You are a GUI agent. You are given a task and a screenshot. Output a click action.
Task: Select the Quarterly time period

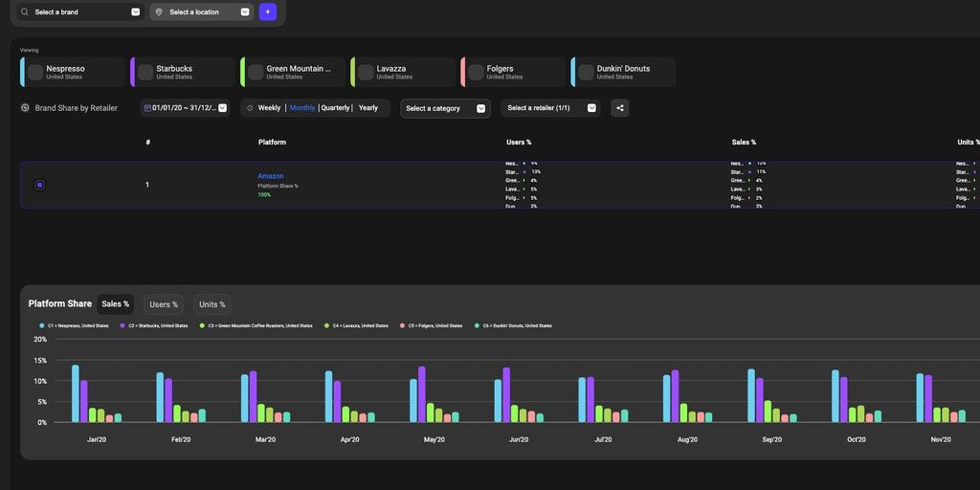coord(335,108)
